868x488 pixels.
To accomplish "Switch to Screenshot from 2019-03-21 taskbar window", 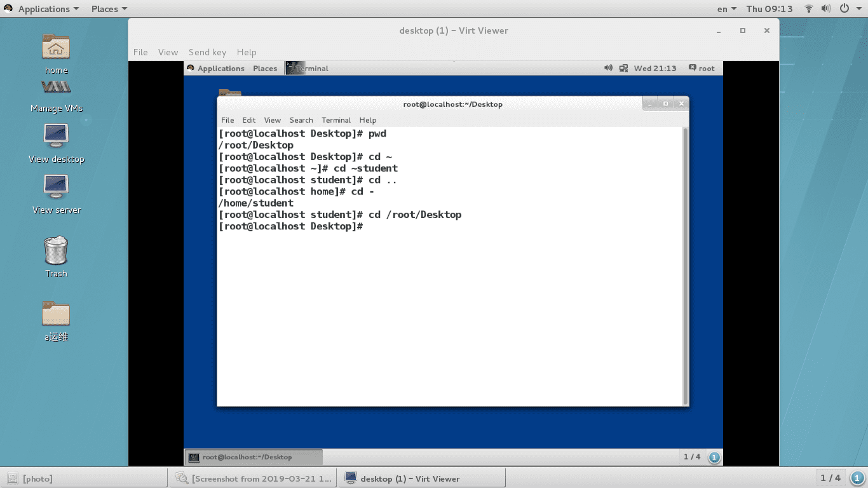I will coord(254,478).
